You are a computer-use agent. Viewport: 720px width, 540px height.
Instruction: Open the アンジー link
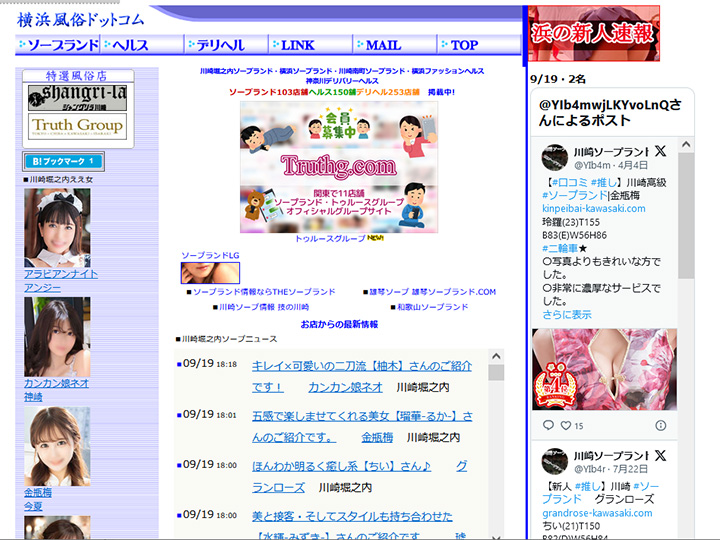pyautogui.click(x=42, y=288)
